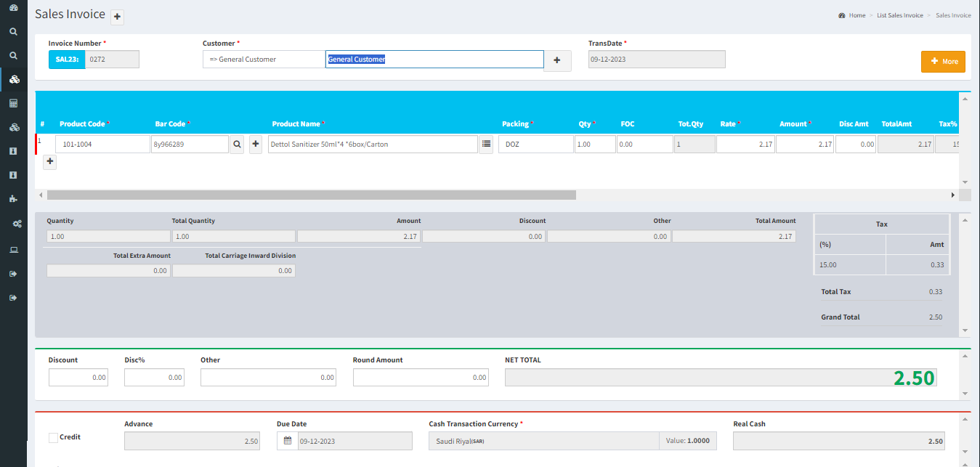The image size is (980, 467).
Task: Click the laptop icon in sidebar
Action: (13, 250)
